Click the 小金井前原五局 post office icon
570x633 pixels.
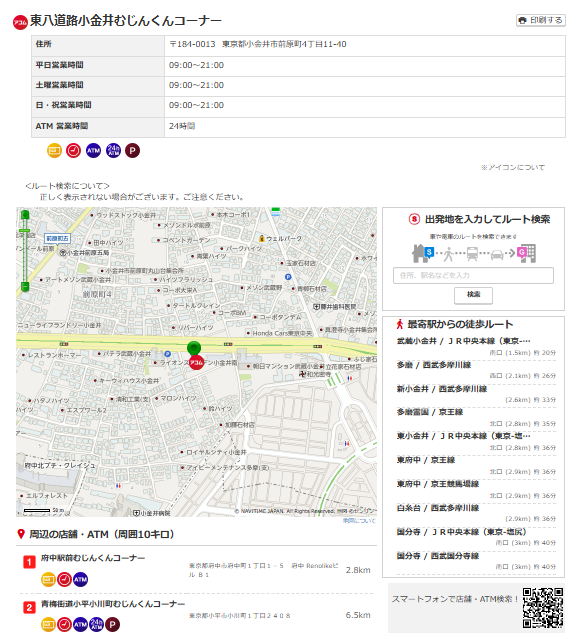click(x=63, y=253)
